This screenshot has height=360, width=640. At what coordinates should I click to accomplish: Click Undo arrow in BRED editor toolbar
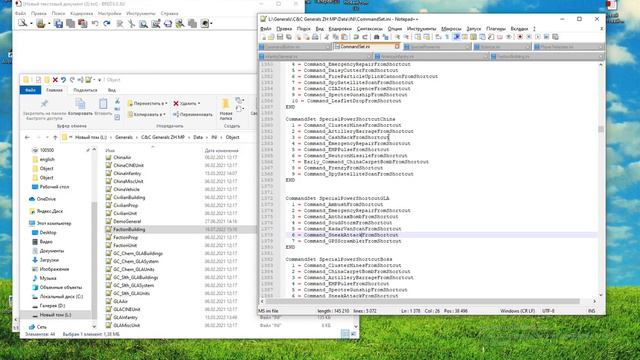[95, 24]
